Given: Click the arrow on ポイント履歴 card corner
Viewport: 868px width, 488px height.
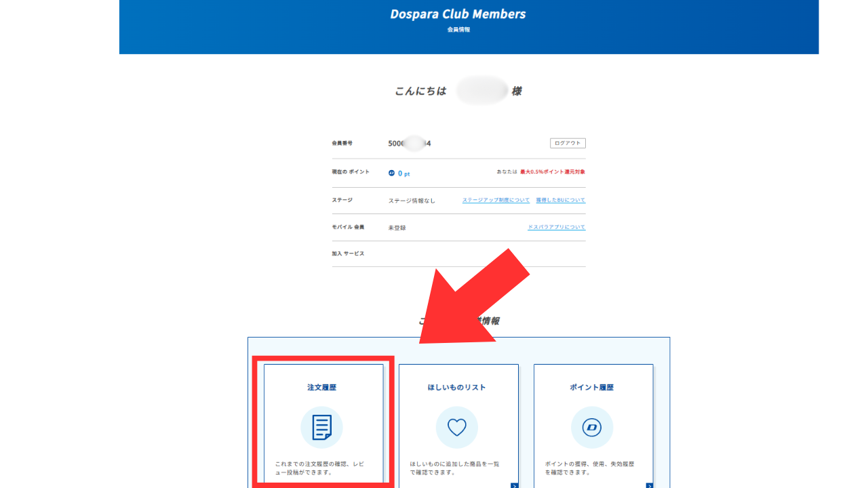Looking at the screenshot, I should pyautogui.click(x=650, y=485).
